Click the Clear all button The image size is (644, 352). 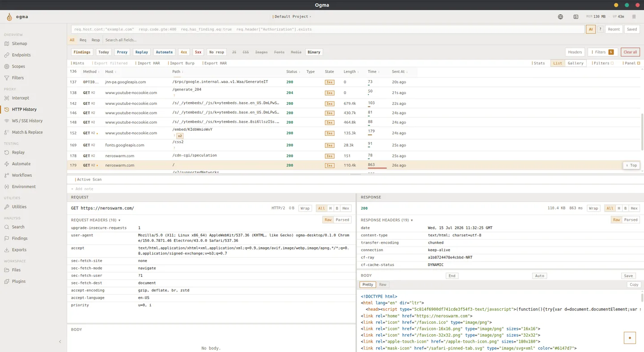(630, 52)
